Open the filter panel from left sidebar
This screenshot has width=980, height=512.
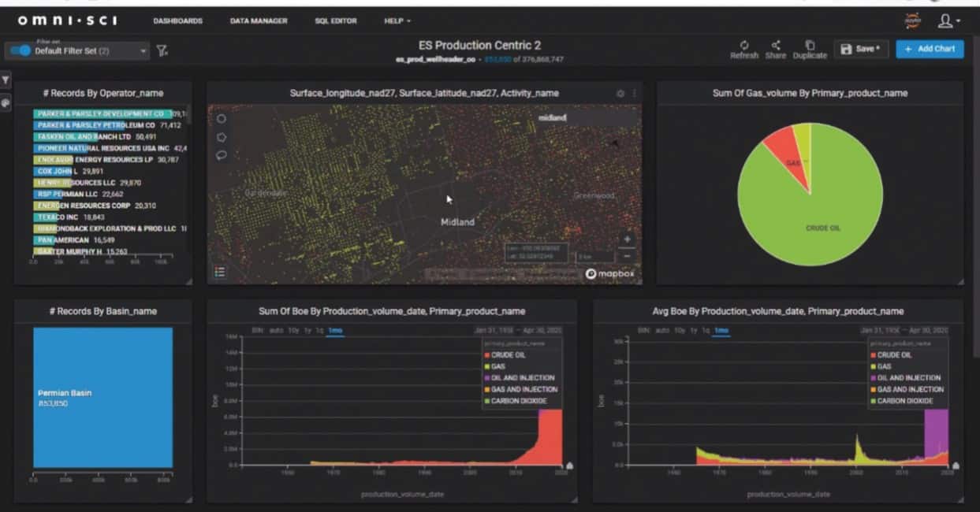pos(6,80)
